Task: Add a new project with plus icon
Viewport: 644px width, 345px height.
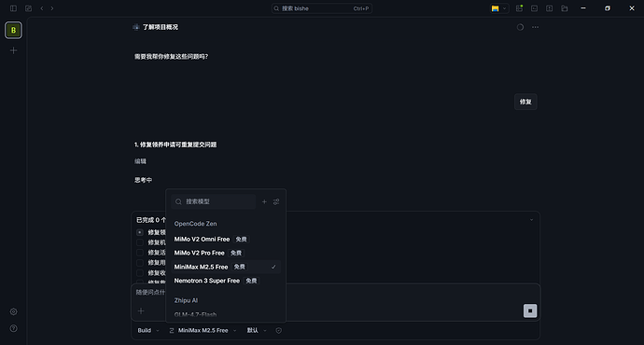Action: (x=14, y=50)
